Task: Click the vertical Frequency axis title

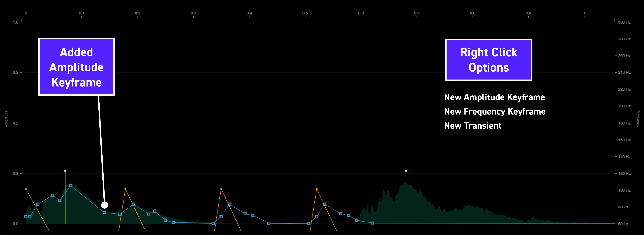Action: 638,119
